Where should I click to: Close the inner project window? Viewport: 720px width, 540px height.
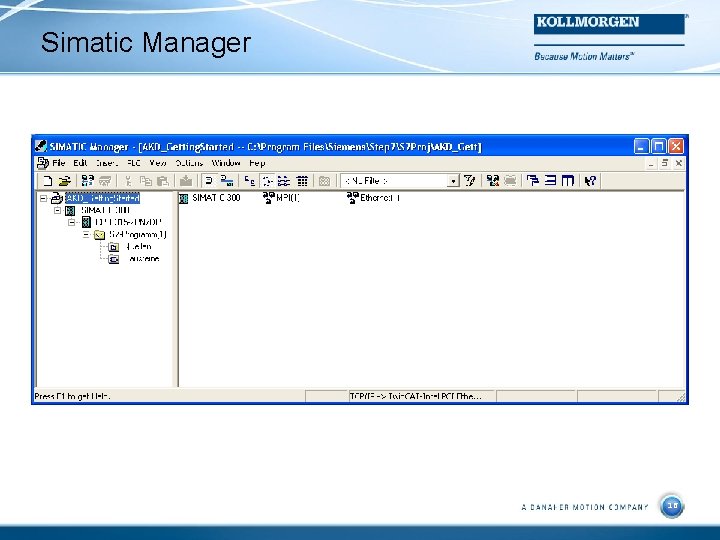(x=679, y=163)
